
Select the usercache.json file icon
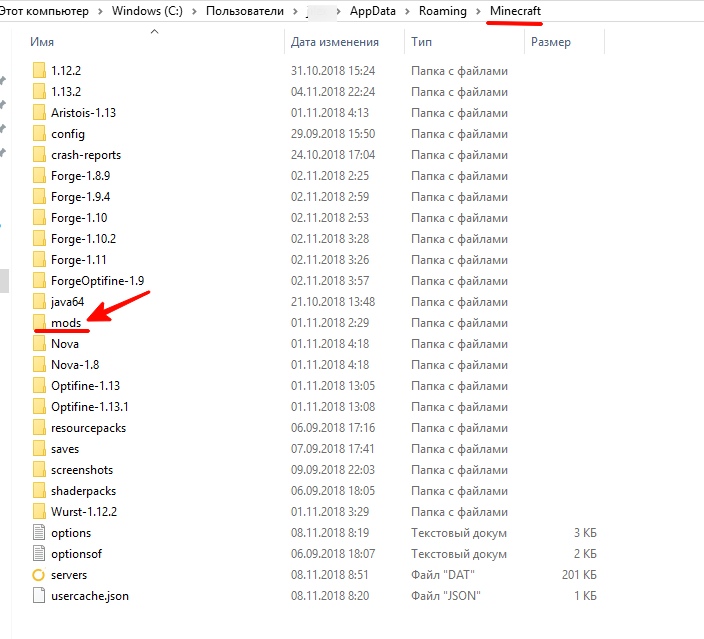point(39,595)
